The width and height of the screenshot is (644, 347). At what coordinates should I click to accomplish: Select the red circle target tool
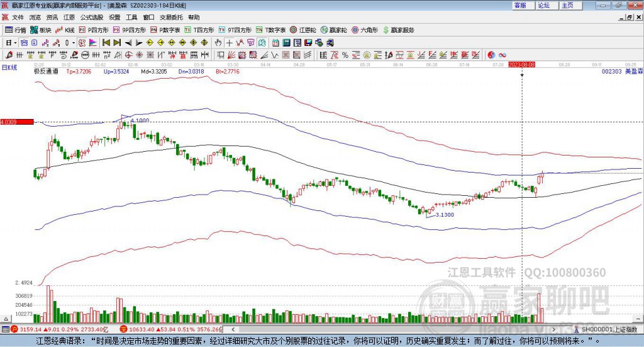point(128,55)
